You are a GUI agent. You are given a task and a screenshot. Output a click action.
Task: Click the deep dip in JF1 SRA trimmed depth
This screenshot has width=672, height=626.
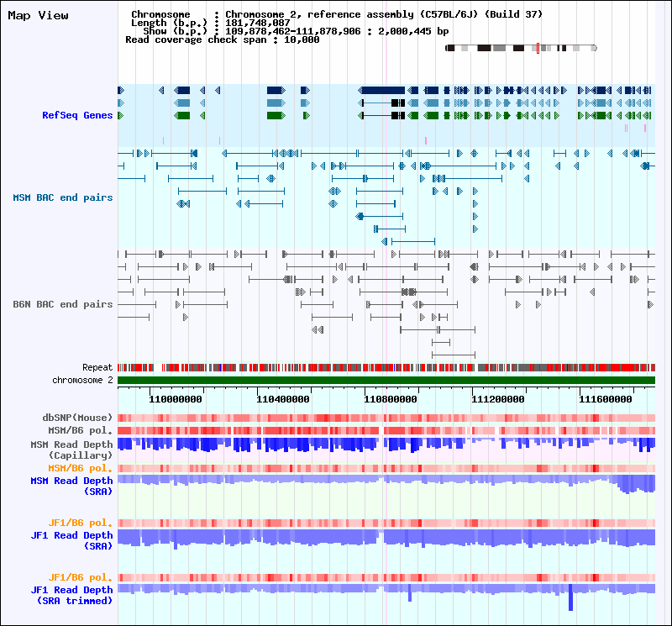(570, 597)
